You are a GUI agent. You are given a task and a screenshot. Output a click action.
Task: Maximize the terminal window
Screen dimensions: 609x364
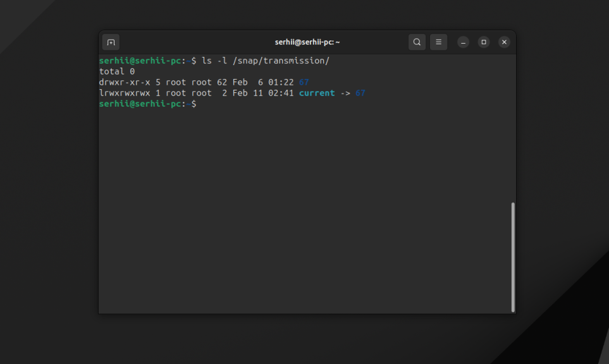(484, 42)
